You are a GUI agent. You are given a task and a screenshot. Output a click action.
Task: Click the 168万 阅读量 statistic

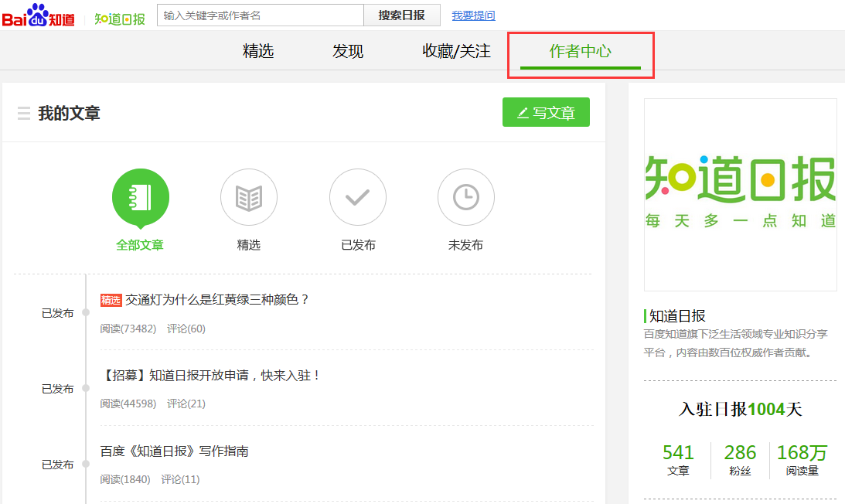pyautogui.click(x=802, y=460)
